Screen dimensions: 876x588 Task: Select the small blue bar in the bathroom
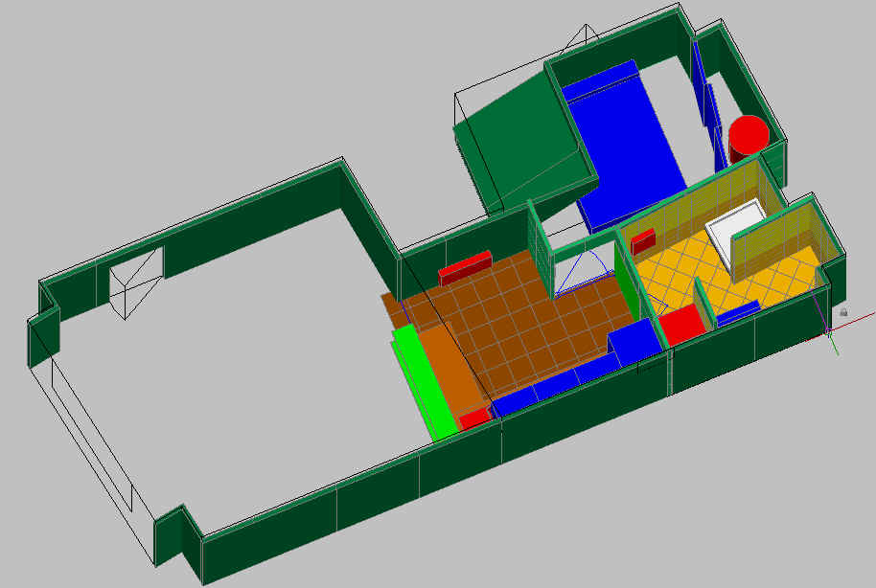tap(738, 314)
